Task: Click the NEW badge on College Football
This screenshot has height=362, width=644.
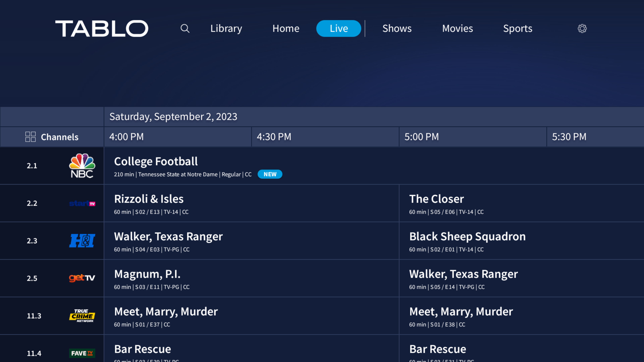Action: [270, 174]
